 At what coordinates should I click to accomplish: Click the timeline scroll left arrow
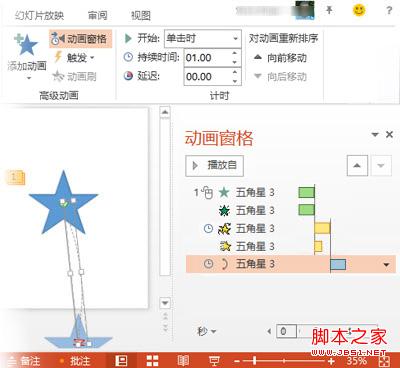269,331
